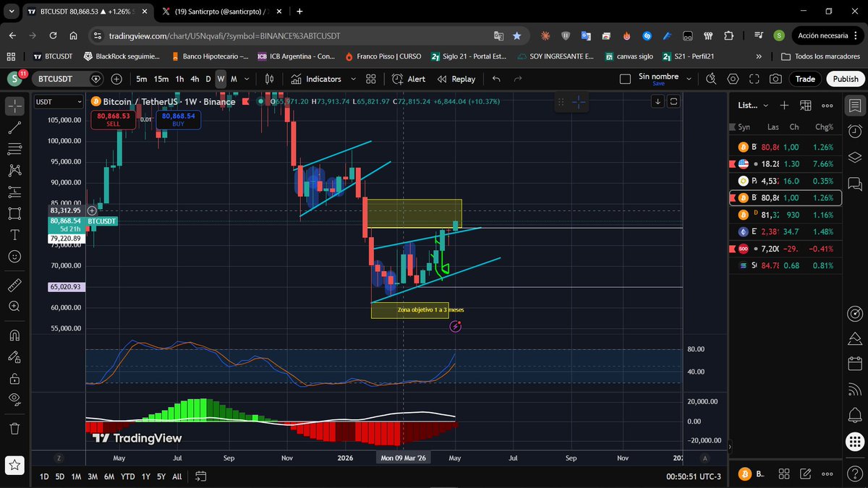The width and height of the screenshot is (868, 488).
Task: Select the text annotation tool
Action: click(14, 235)
